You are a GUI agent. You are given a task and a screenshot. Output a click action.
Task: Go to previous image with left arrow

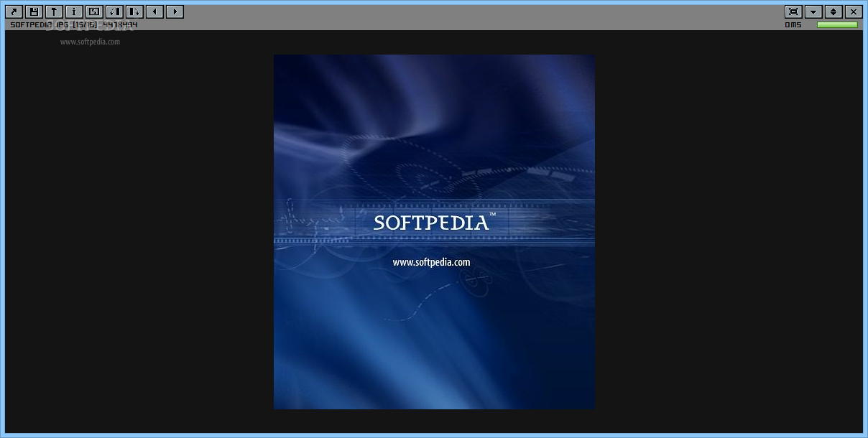pos(154,11)
